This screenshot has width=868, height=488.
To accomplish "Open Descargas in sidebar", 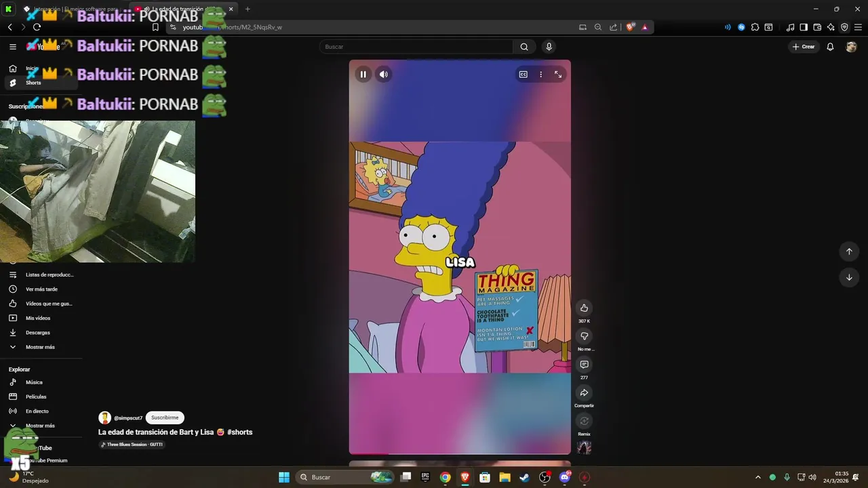I will [42, 333].
